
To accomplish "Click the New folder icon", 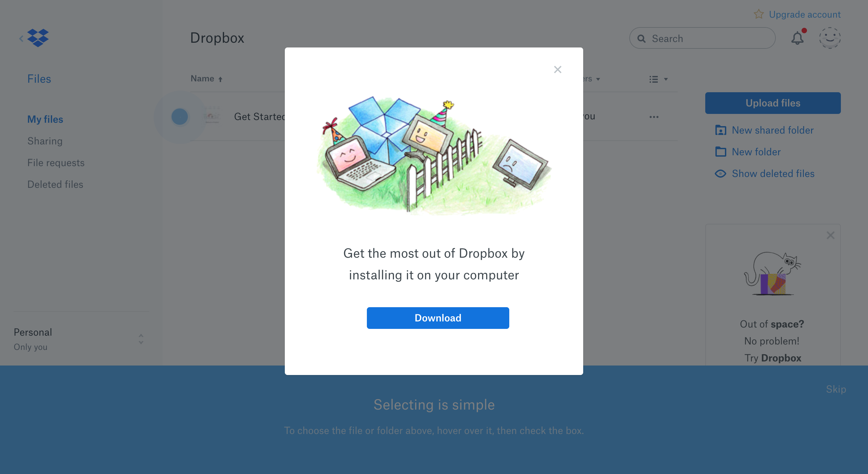I will pos(721,152).
